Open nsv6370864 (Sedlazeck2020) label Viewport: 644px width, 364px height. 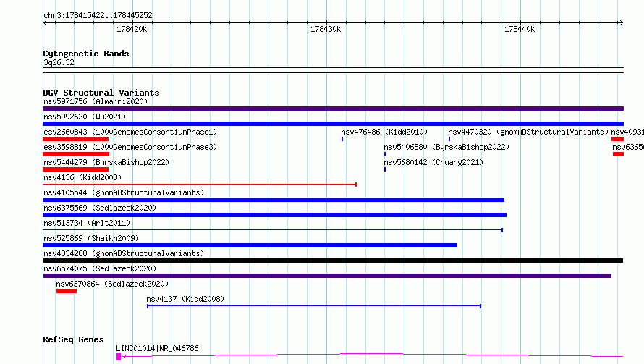pos(112,284)
